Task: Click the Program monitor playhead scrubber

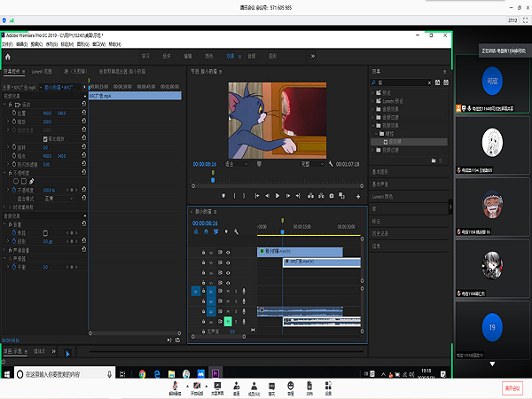Action: (213, 180)
